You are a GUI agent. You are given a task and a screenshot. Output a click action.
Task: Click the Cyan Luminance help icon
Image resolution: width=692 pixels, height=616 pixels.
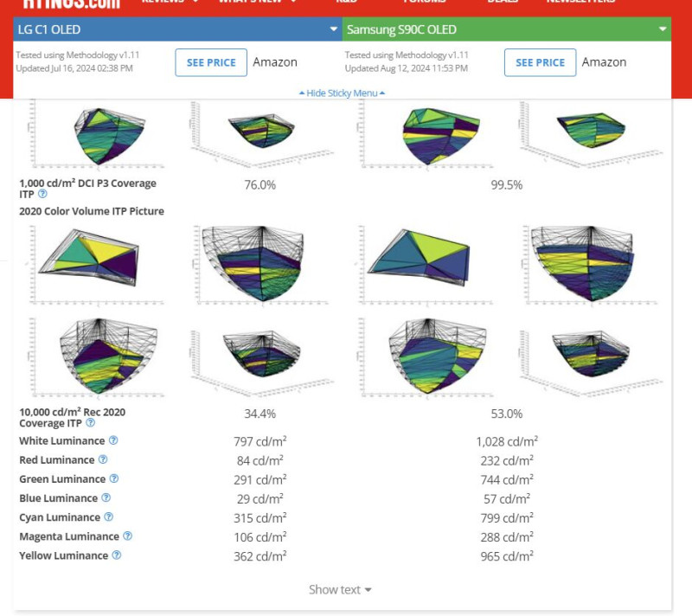click(x=109, y=517)
